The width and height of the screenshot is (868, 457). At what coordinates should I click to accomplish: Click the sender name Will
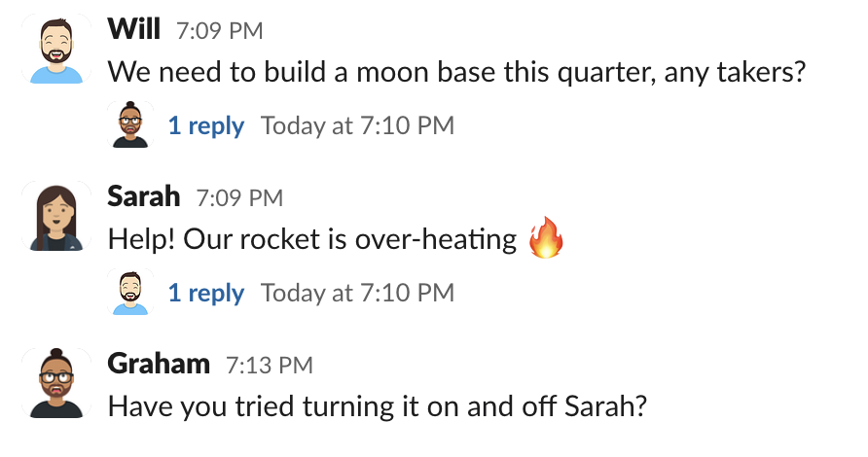point(133,29)
